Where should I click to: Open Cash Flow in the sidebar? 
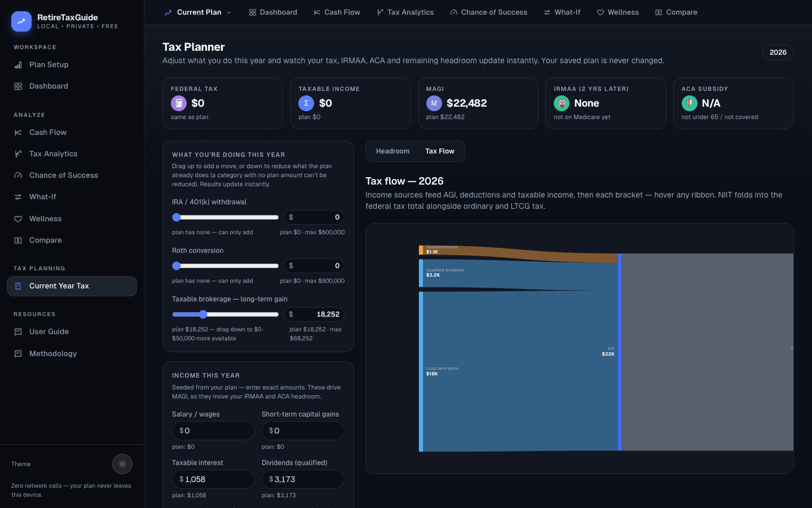click(x=72, y=132)
